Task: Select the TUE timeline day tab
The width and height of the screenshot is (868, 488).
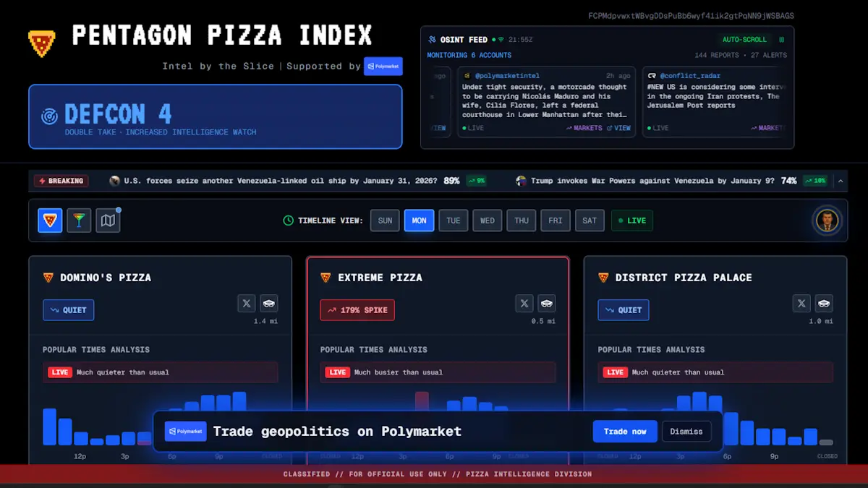Action: (454, 221)
